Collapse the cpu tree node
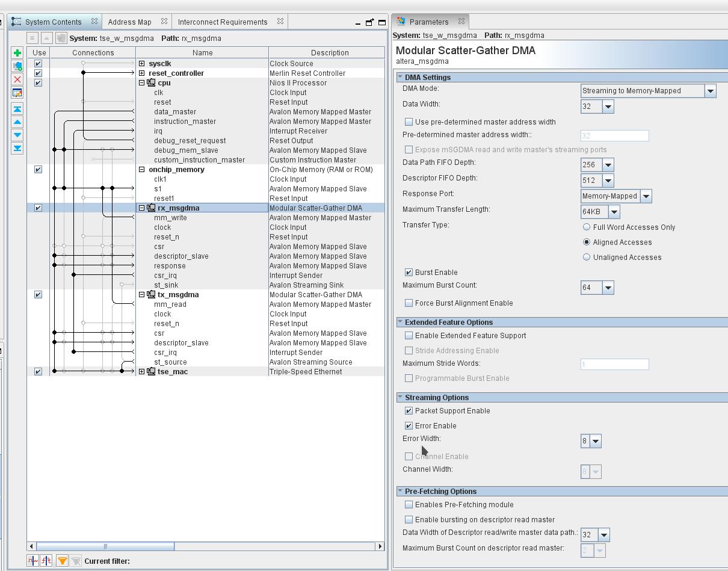The height and width of the screenshot is (571, 728). tap(142, 83)
